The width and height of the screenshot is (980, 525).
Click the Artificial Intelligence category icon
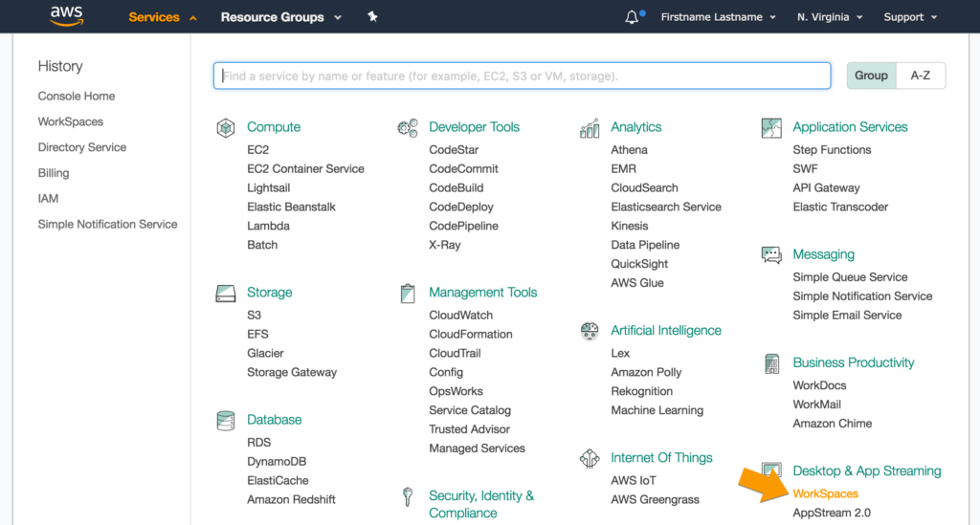tap(590, 331)
